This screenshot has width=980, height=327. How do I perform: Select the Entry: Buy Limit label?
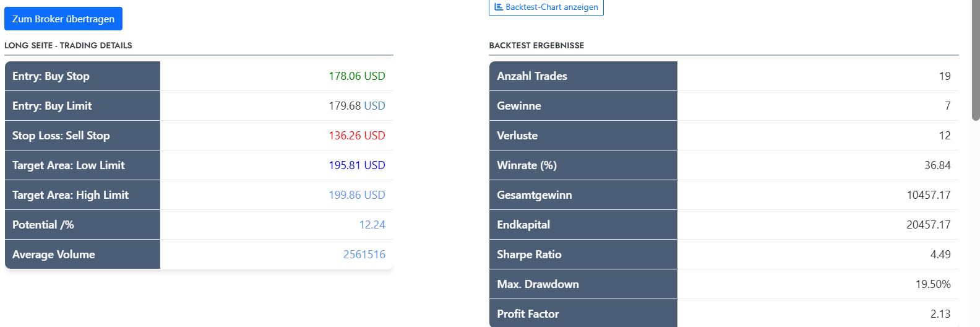(x=52, y=106)
